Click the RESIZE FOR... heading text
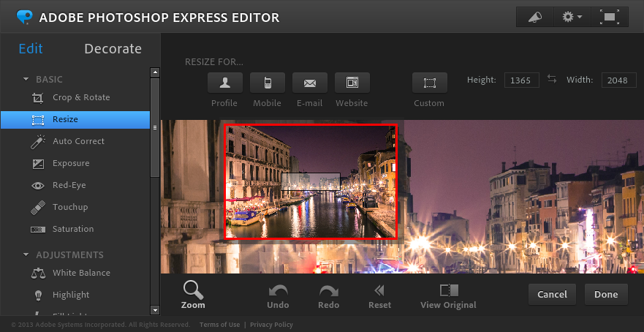 pyautogui.click(x=214, y=62)
